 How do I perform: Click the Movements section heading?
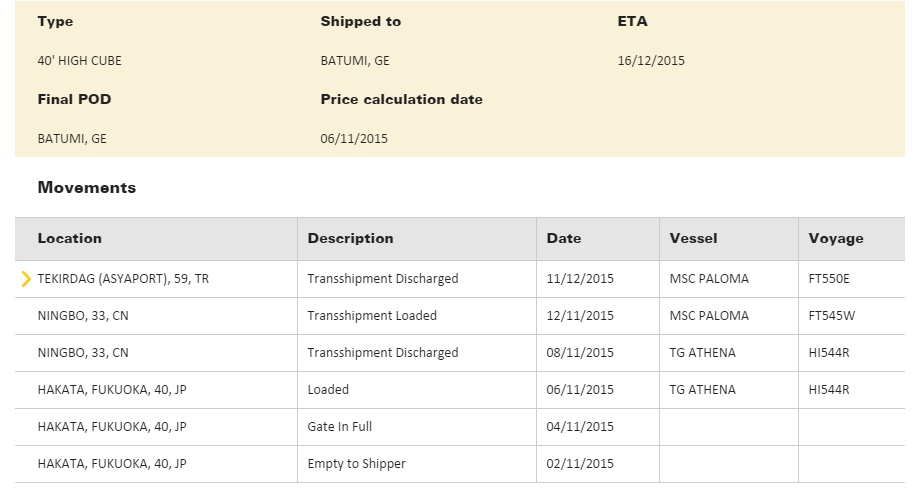[x=87, y=187]
